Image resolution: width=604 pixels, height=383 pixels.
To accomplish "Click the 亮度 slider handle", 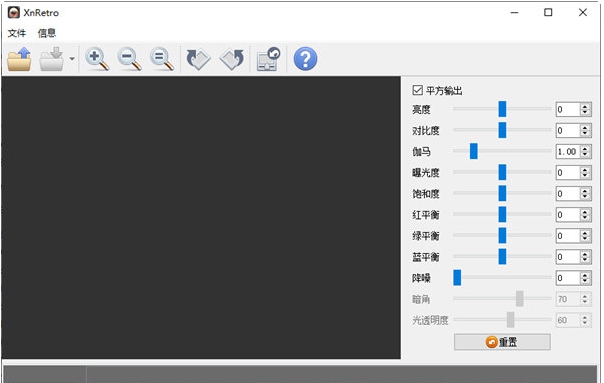I will point(502,109).
